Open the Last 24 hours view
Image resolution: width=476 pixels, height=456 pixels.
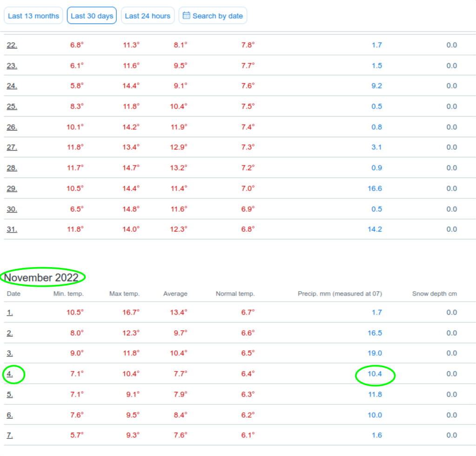147,16
